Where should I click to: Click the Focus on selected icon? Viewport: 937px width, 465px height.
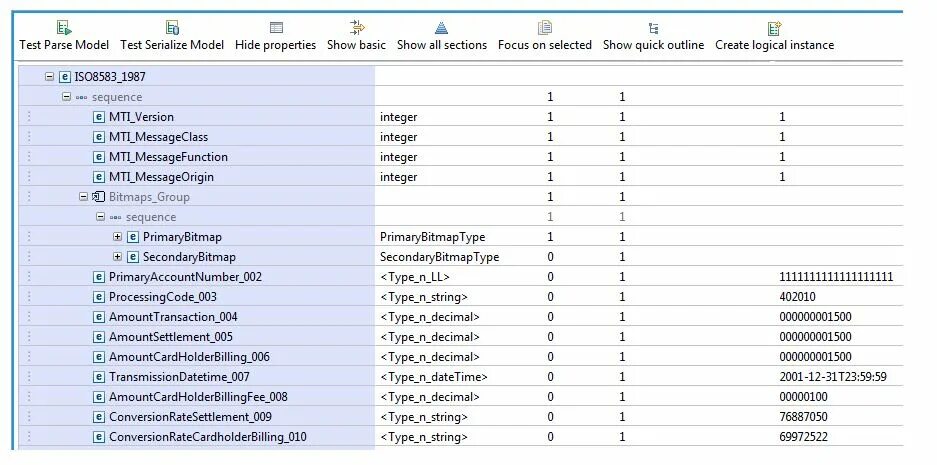click(545, 28)
